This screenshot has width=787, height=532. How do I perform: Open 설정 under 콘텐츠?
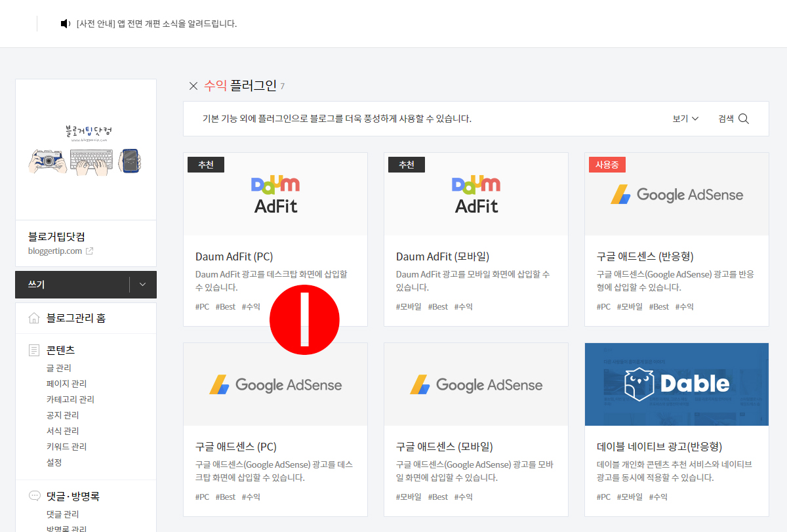54,462
